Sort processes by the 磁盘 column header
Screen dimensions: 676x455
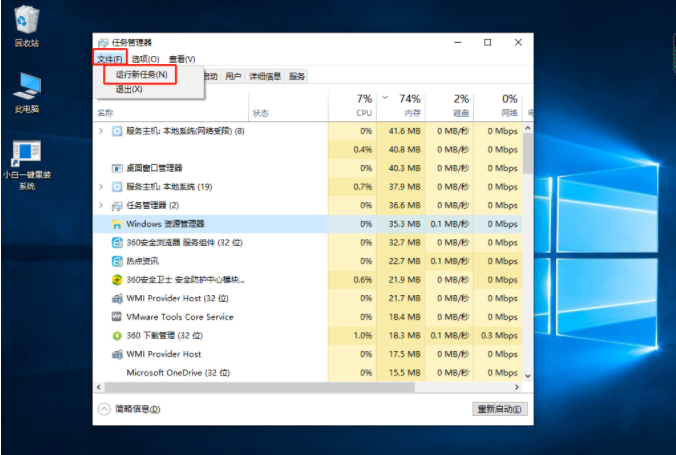(450, 106)
